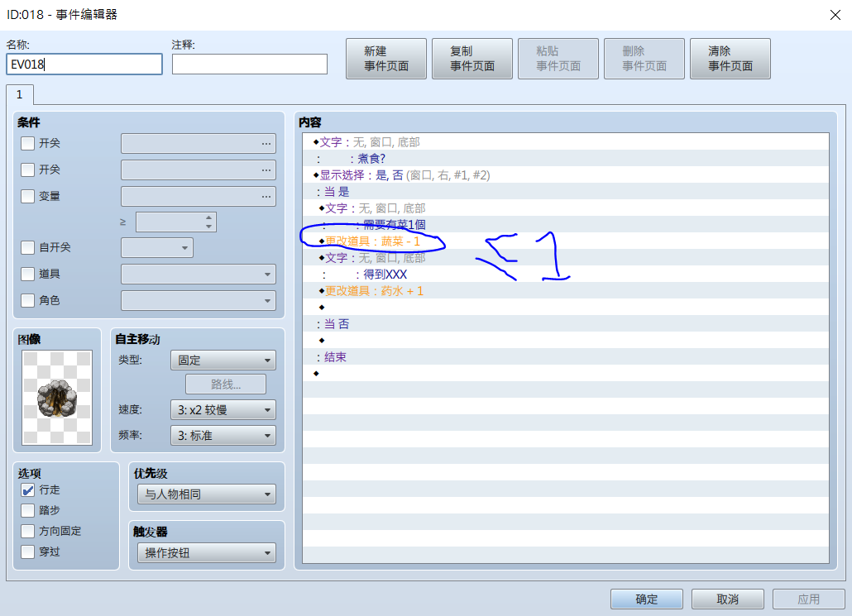Click the 新建事件页面 button
This screenshot has width=852, height=616.
(385, 59)
